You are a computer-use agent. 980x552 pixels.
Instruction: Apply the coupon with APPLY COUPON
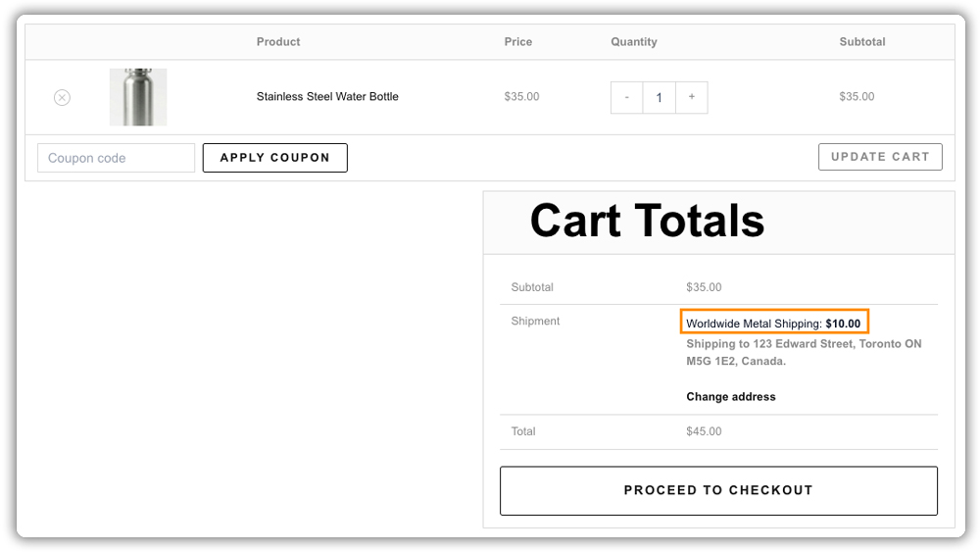275,158
